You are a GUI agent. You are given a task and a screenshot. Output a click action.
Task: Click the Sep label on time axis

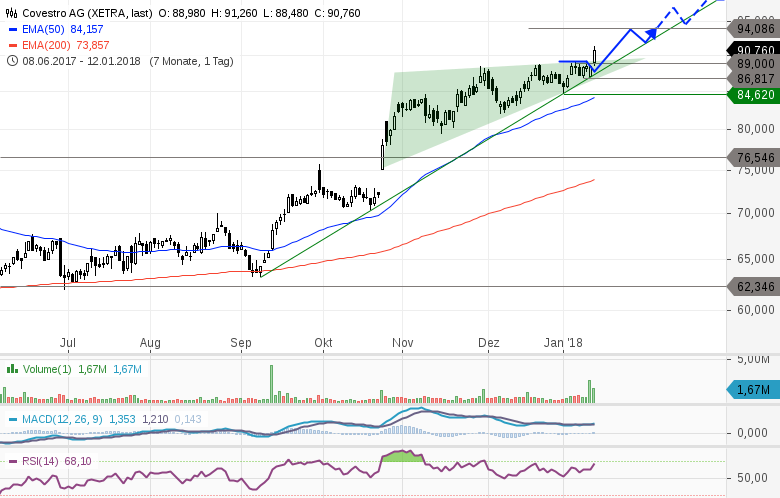tap(241, 343)
